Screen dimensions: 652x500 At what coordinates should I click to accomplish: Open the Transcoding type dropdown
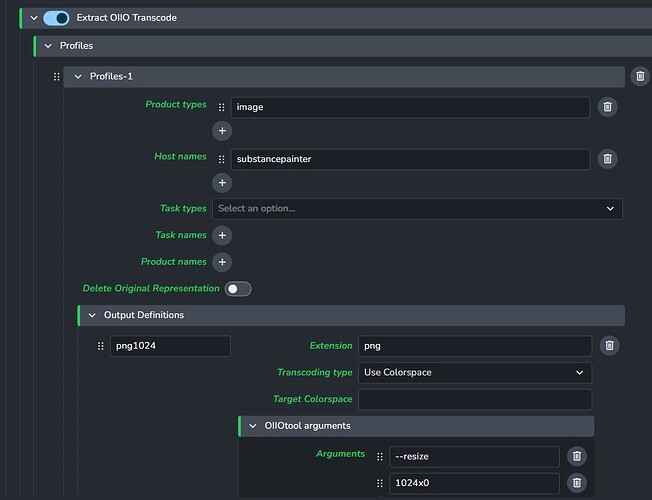475,373
